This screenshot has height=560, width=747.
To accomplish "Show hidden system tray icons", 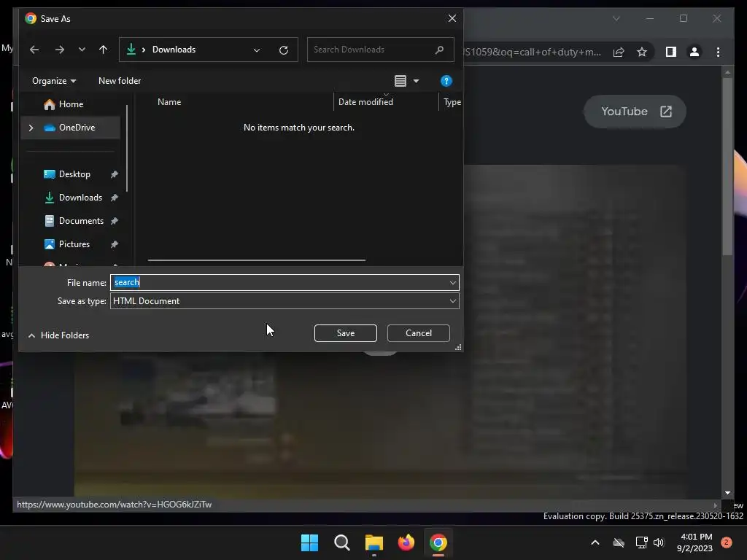I will (x=595, y=542).
